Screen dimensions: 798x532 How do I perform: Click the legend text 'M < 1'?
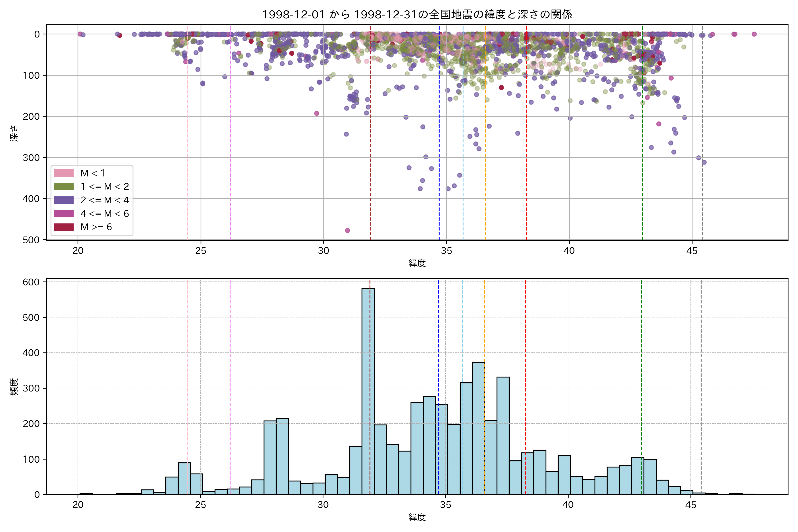[93, 173]
